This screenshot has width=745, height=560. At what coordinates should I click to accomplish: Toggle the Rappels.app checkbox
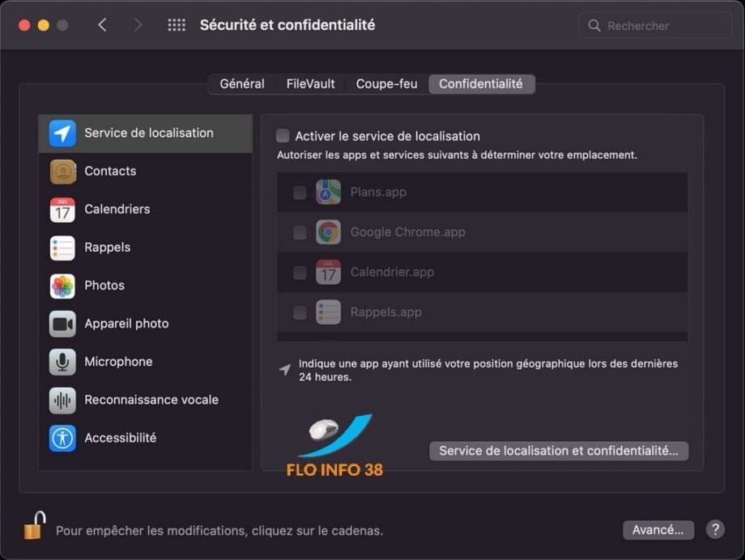(x=300, y=312)
